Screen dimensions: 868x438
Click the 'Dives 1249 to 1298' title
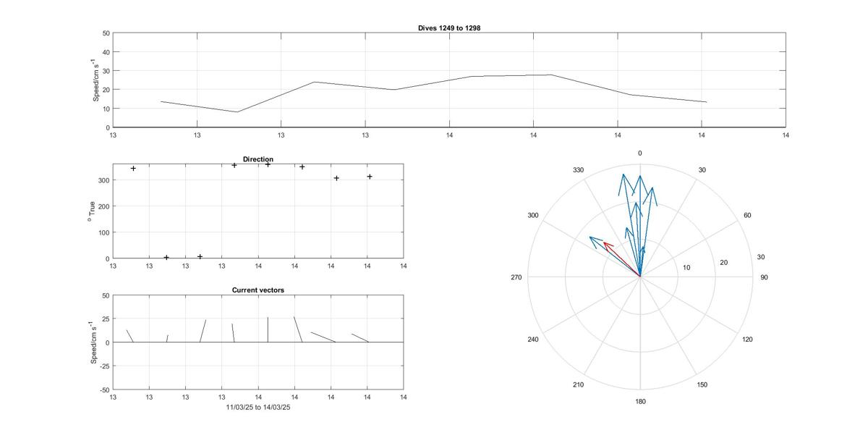449,28
